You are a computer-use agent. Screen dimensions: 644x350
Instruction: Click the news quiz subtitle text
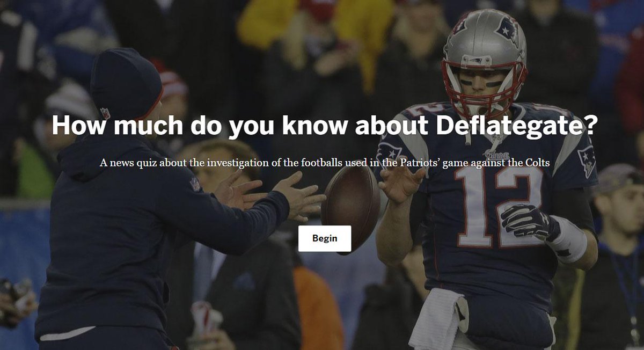click(x=325, y=162)
